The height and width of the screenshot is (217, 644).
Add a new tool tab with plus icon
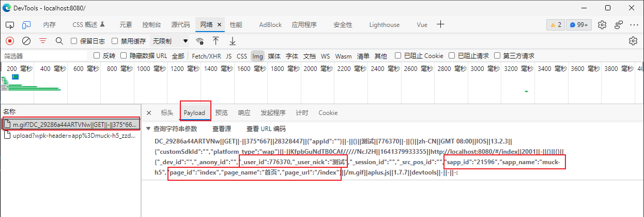440,24
